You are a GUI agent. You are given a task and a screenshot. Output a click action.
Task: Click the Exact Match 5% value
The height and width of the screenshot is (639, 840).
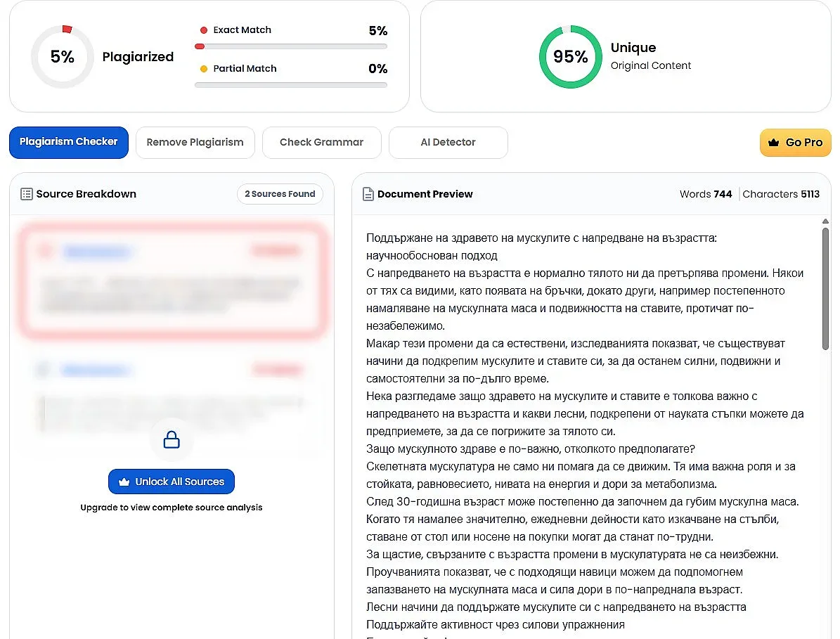coord(377,30)
